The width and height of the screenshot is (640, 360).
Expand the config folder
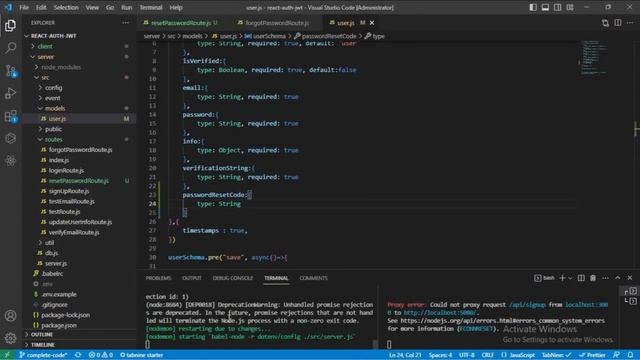tap(80, 88)
